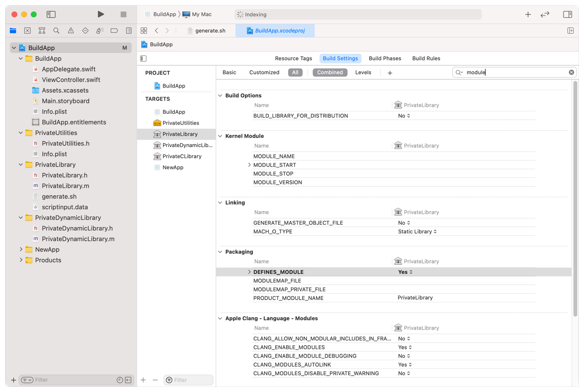Toggle the right inspector panel icon
This screenshot has height=392, width=584.
click(x=567, y=14)
